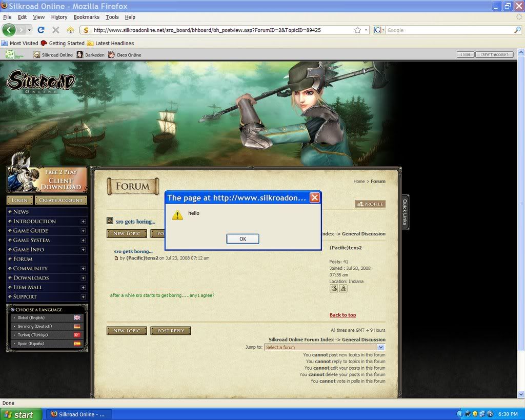Select the German flag icon
The width and height of the screenshot is (525, 420).
point(77,326)
